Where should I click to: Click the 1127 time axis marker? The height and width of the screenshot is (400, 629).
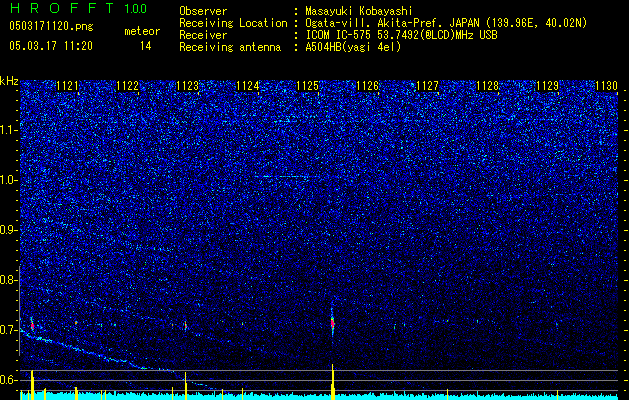tap(428, 86)
